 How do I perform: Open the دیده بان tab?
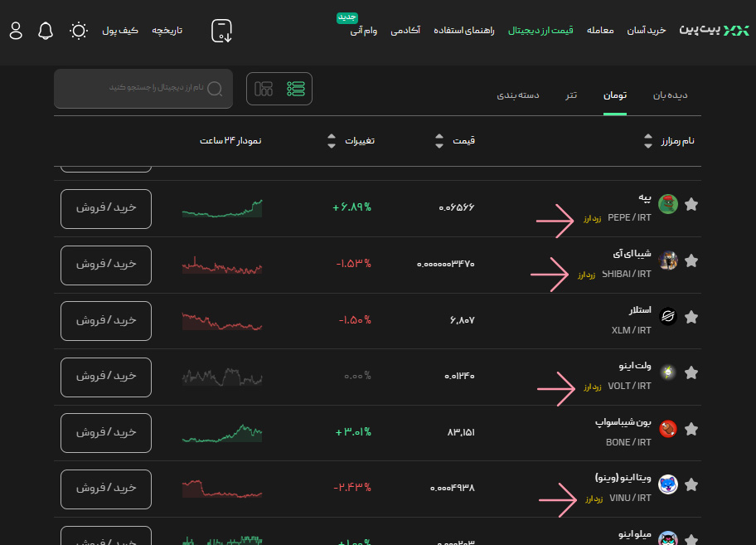pos(670,95)
